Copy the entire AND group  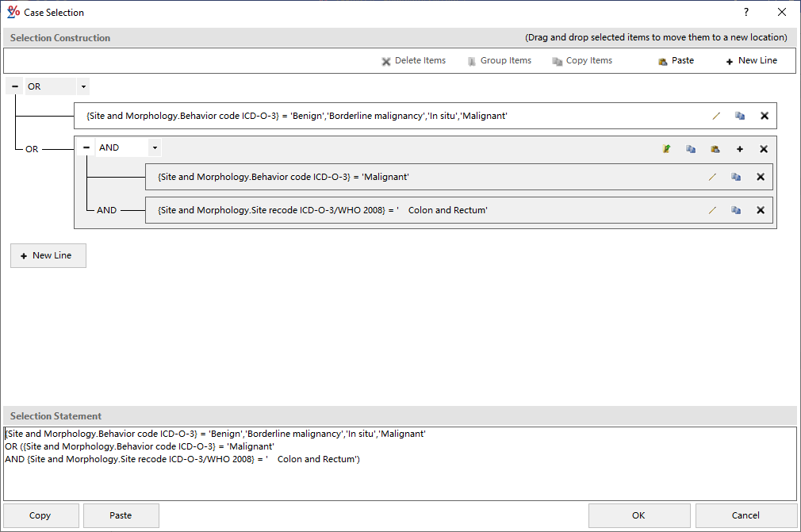pos(690,148)
